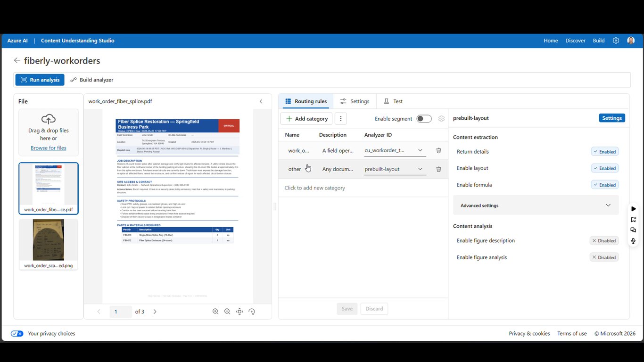Viewport: 644px width, 362px height.
Task: Expand the Advanced settings section
Action: click(536, 206)
